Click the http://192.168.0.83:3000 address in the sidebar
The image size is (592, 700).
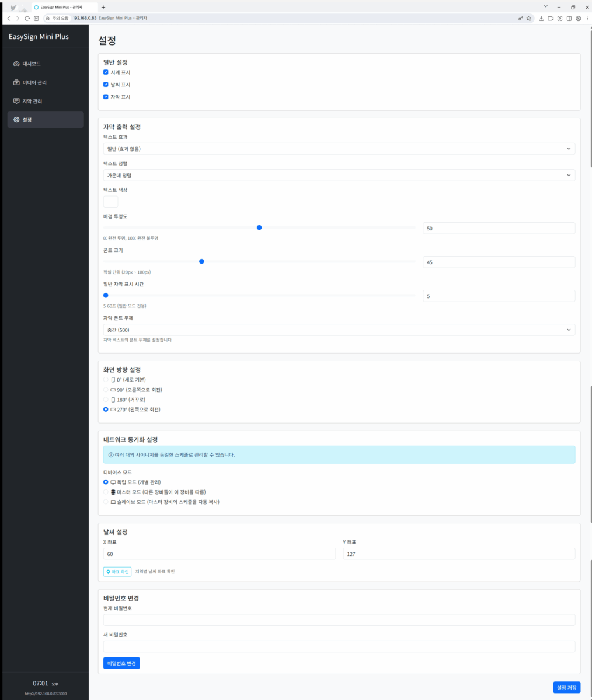46,694
